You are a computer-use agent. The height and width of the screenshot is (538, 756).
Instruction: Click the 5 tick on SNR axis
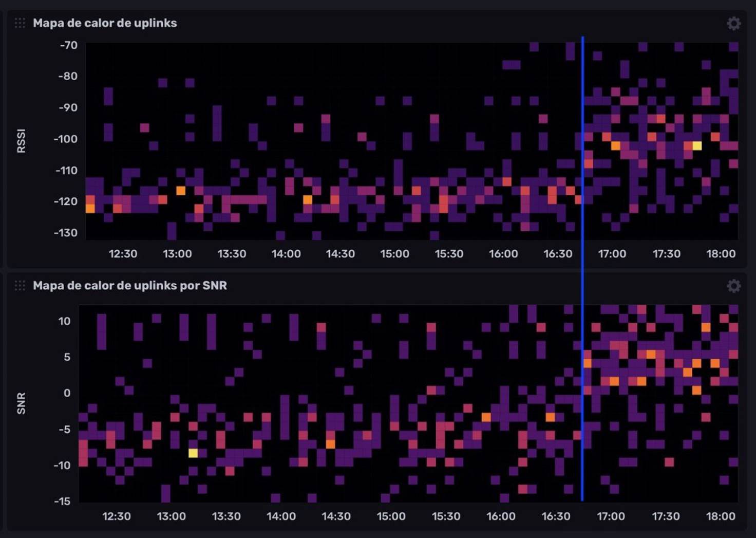[x=67, y=357]
